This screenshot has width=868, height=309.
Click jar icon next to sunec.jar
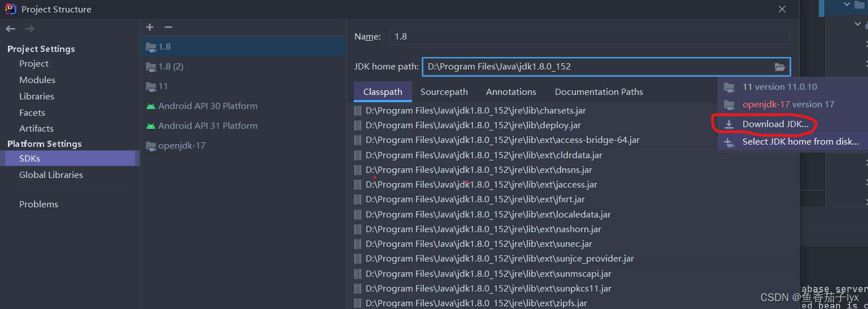coord(357,244)
